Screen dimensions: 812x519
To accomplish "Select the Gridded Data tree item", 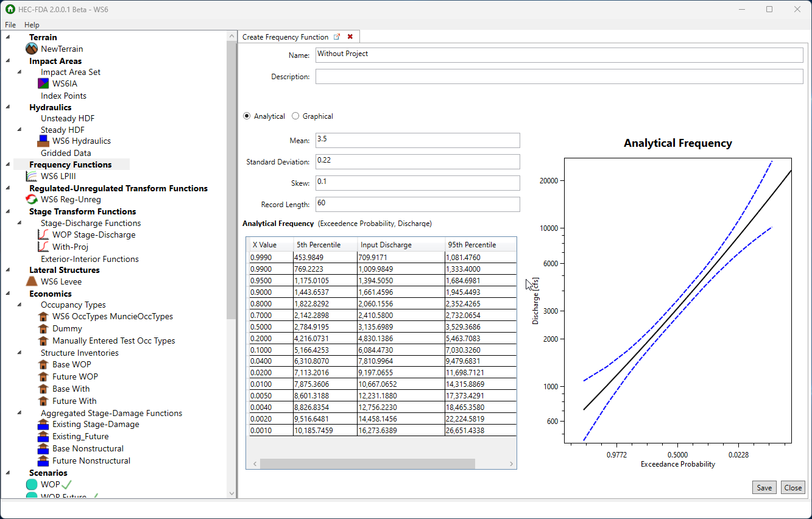I will [66, 153].
